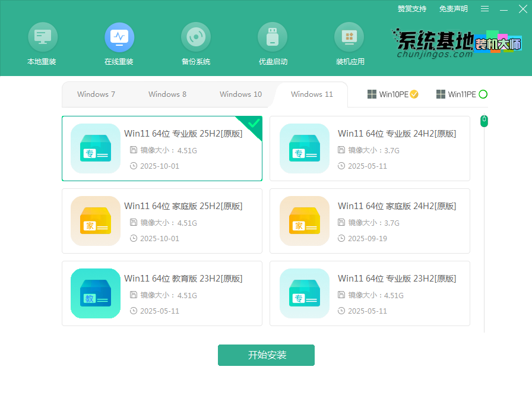Click the 优盘启动 USB boot icon
The image size is (532, 395).
point(273,38)
